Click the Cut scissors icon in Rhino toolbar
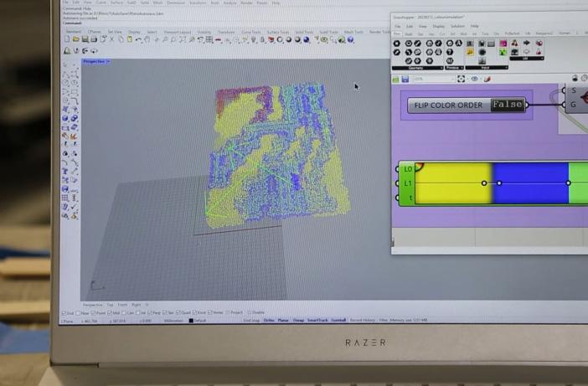This screenshot has height=386, width=588. pos(111,39)
